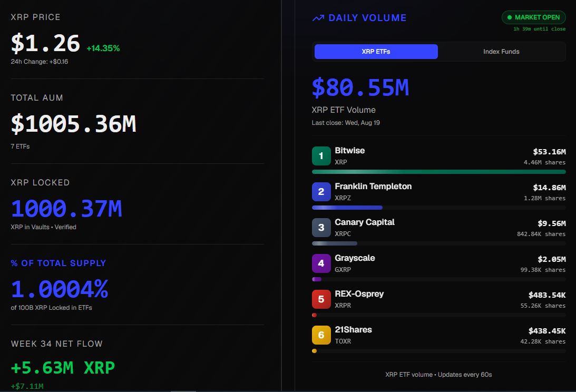Click the $1.26 XRP price value
Screen dimensions: 576x392
click(45, 43)
